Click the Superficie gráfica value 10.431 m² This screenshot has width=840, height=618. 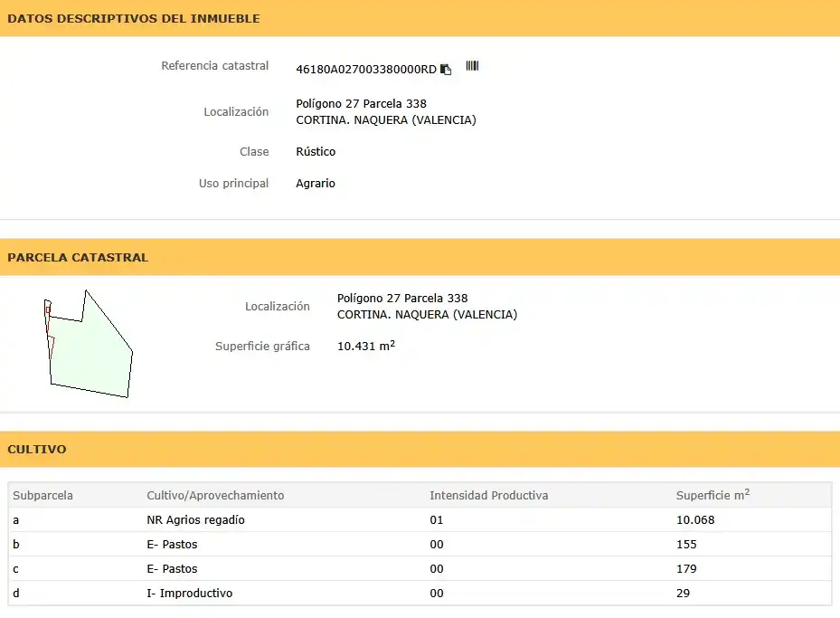(366, 346)
